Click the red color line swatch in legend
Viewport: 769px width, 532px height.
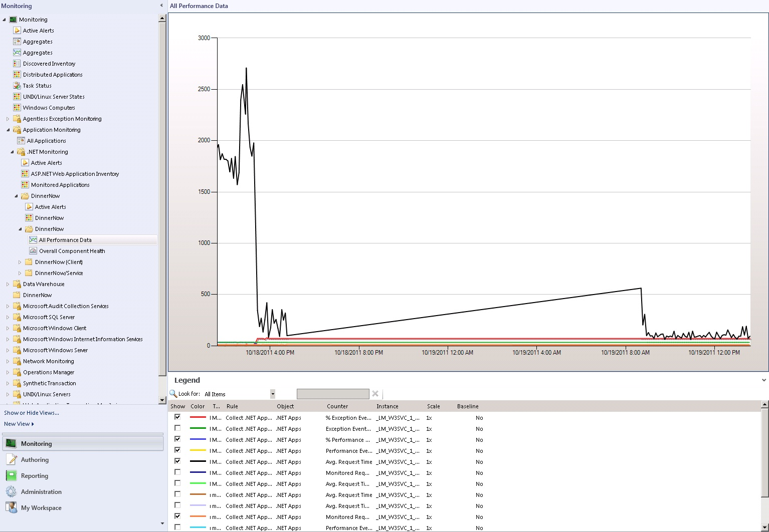pyautogui.click(x=198, y=417)
